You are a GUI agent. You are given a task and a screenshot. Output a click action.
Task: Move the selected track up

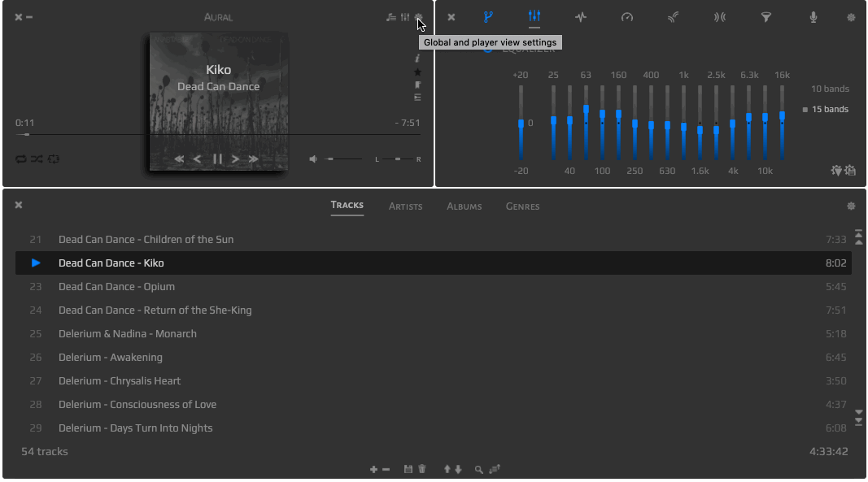[x=447, y=469]
